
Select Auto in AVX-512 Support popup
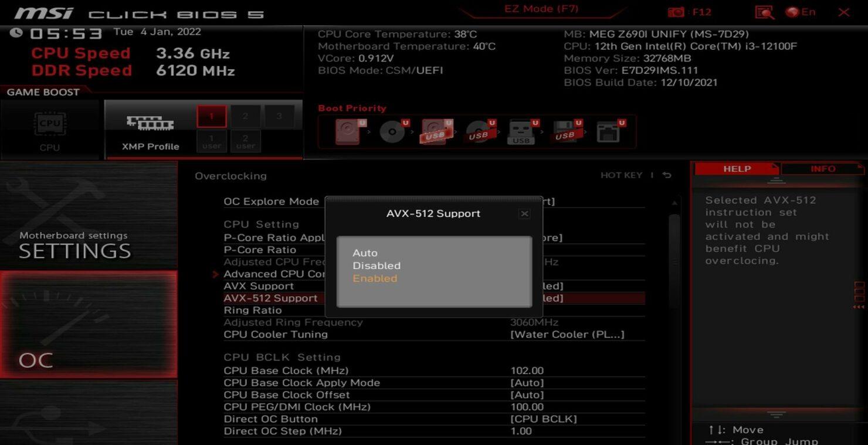[365, 253]
